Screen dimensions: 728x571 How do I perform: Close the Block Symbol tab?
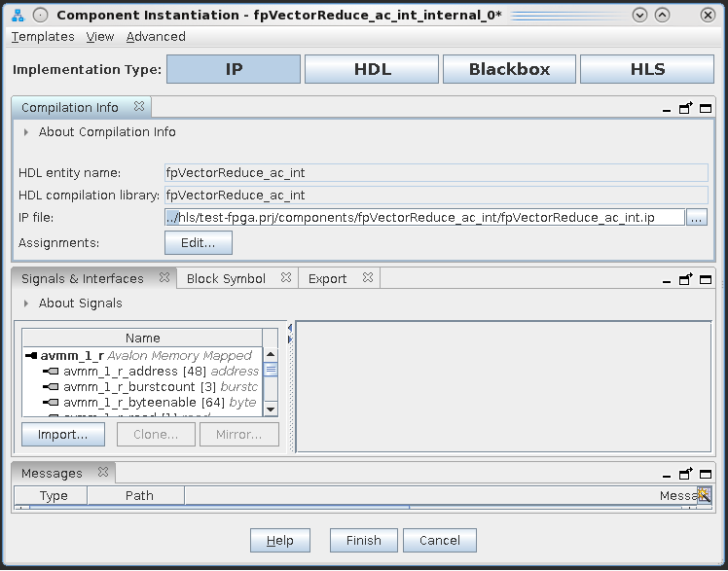tap(286, 277)
